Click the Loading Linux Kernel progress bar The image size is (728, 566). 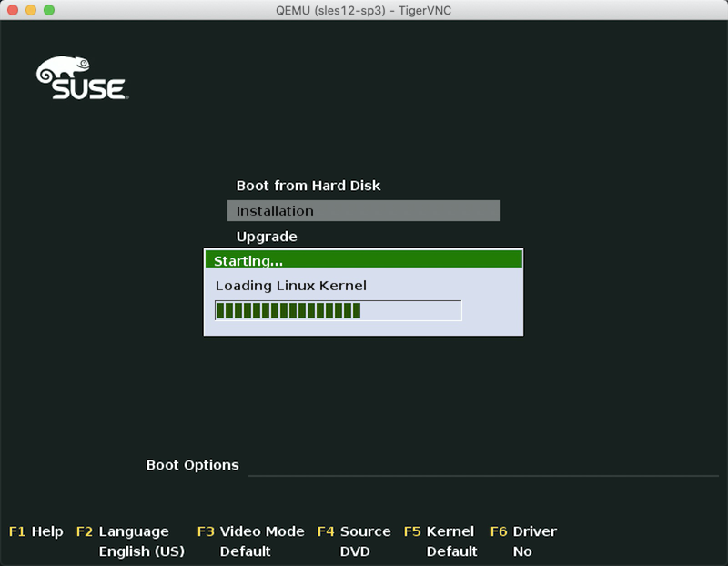tap(338, 311)
